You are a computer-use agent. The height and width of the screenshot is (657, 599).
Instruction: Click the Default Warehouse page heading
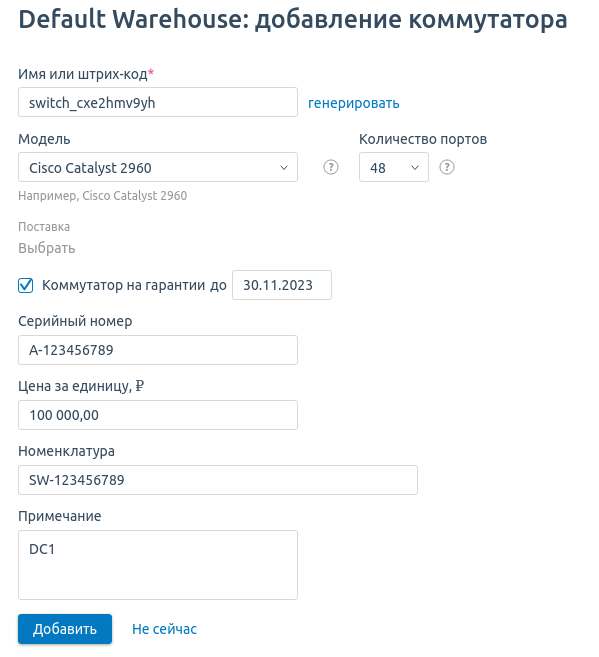point(293,19)
